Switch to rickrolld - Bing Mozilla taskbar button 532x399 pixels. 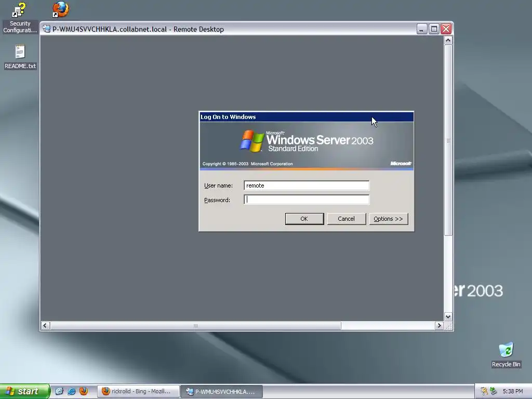(138, 392)
